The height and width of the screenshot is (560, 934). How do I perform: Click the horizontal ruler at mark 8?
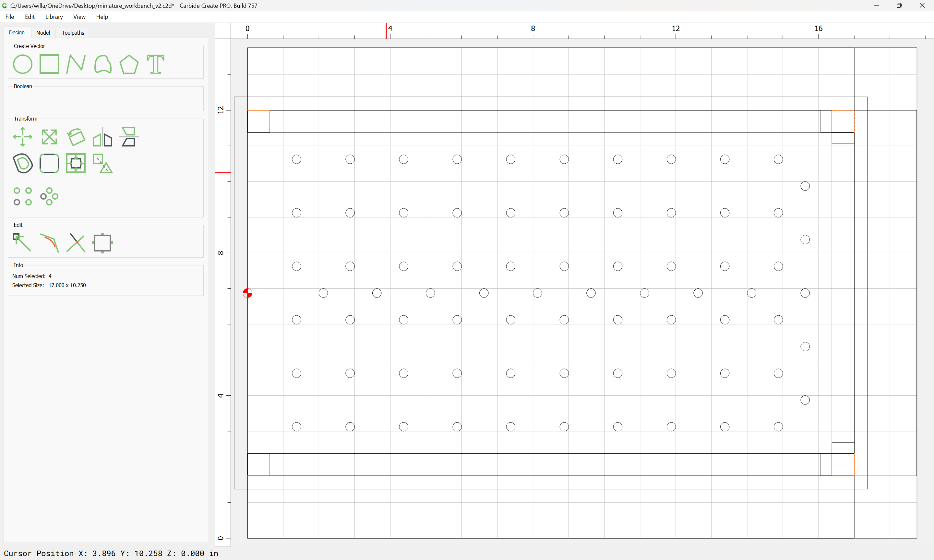[x=533, y=29]
